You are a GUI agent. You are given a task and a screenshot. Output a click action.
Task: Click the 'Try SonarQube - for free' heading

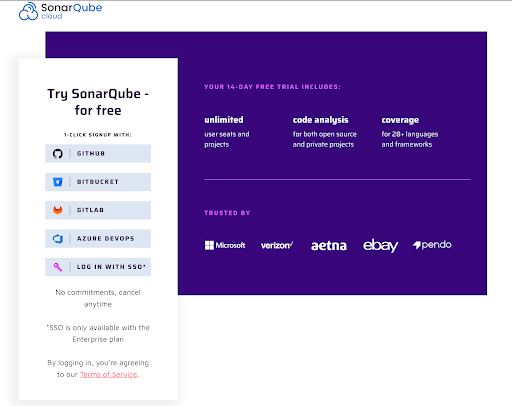(x=98, y=102)
